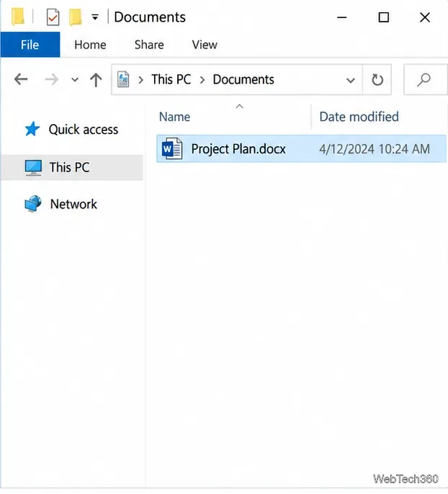Image resolution: width=448 pixels, height=494 pixels.
Task: Select the Project Plan.docx file name
Action: (238, 148)
